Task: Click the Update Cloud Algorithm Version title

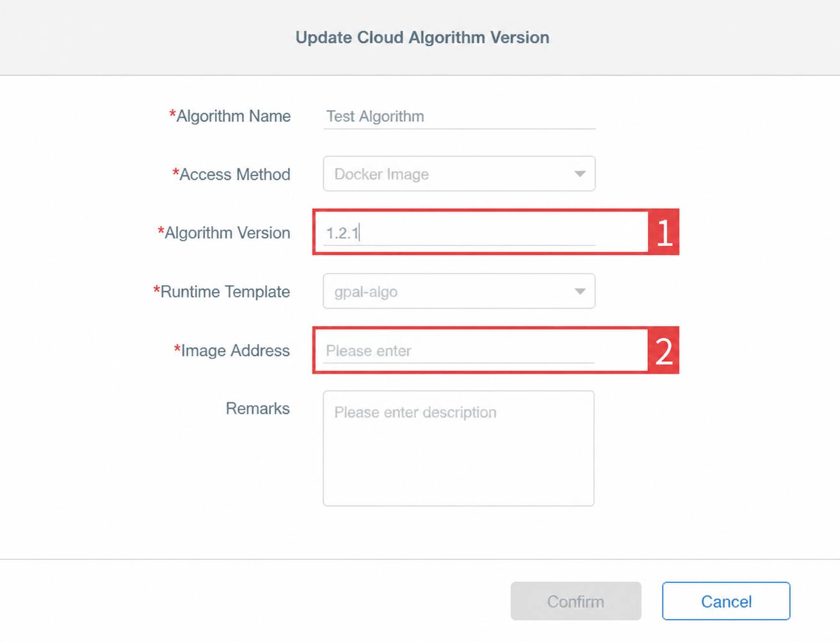Action: tap(423, 37)
